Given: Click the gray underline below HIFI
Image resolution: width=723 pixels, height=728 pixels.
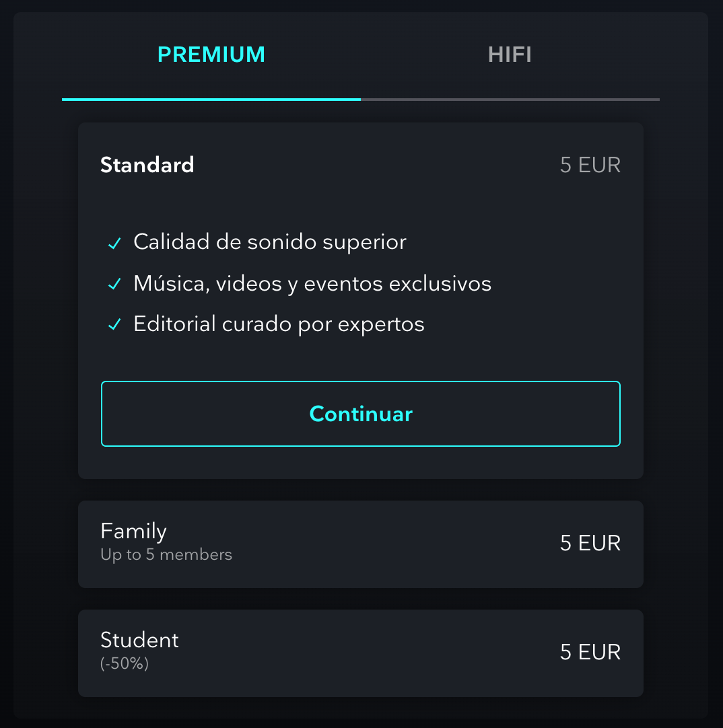Looking at the screenshot, I should point(510,99).
